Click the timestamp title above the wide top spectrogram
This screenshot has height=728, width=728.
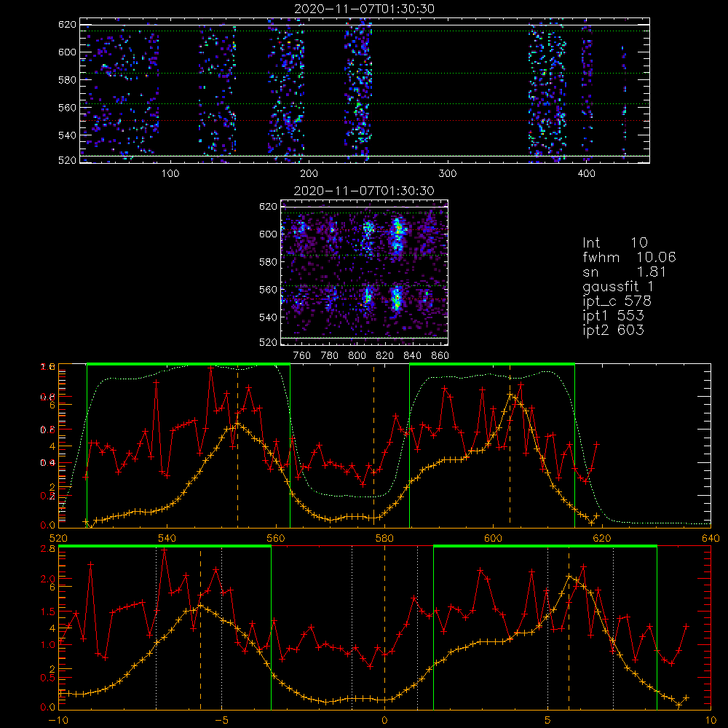tap(365, 9)
